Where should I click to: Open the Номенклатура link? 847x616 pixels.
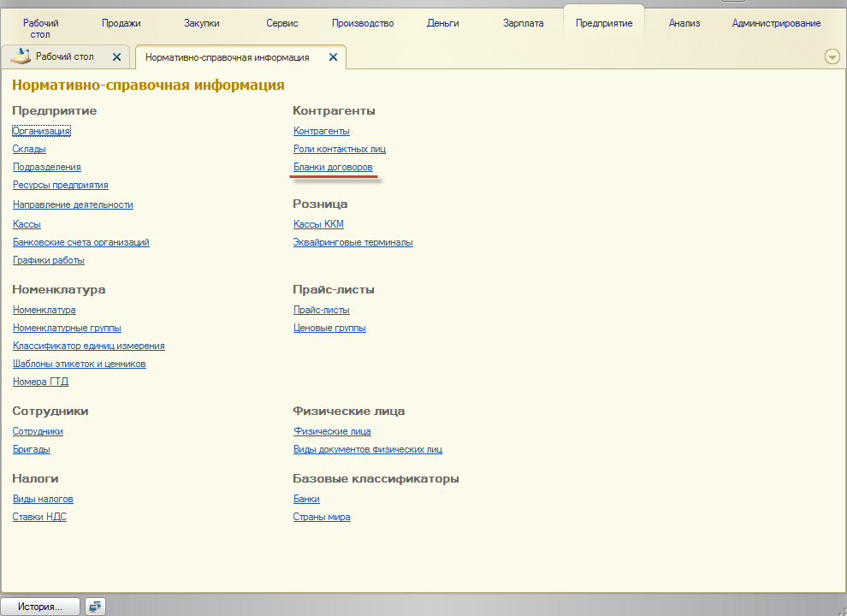tap(44, 310)
